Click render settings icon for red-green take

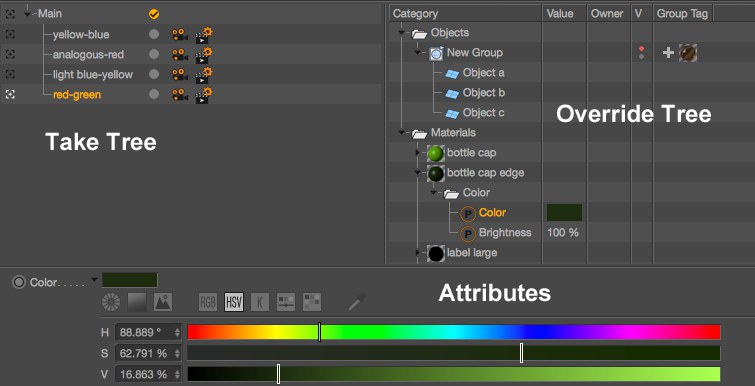pos(203,95)
